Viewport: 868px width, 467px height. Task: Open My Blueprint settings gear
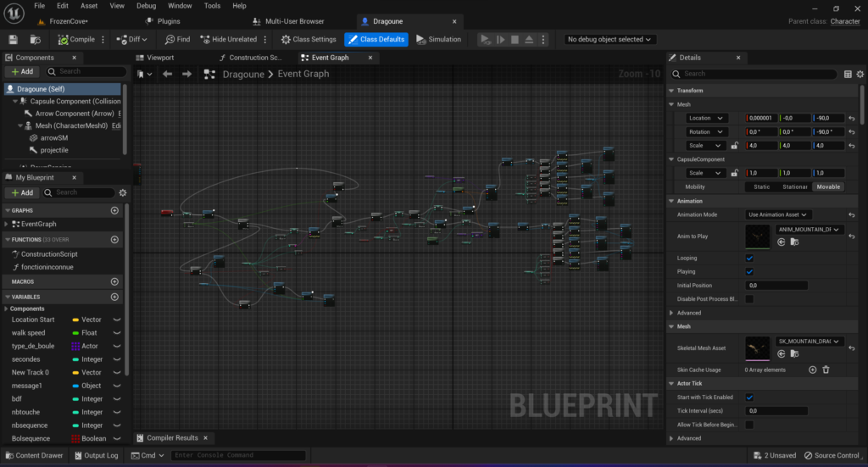click(122, 192)
